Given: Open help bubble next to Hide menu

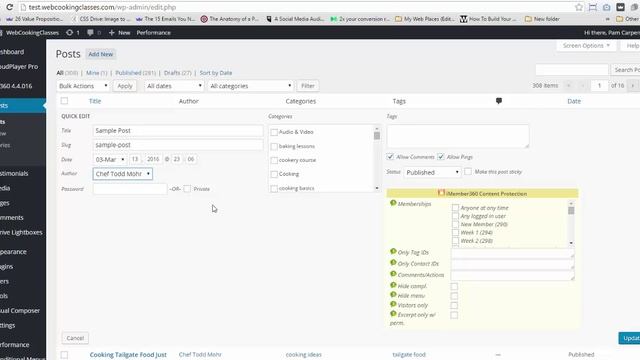Looking at the screenshot, I should tap(393, 295).
